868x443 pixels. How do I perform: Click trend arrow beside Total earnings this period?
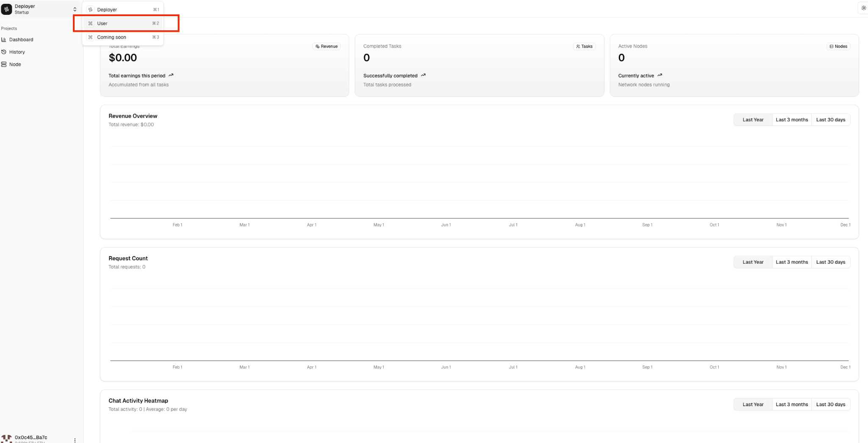click(171, 75)
